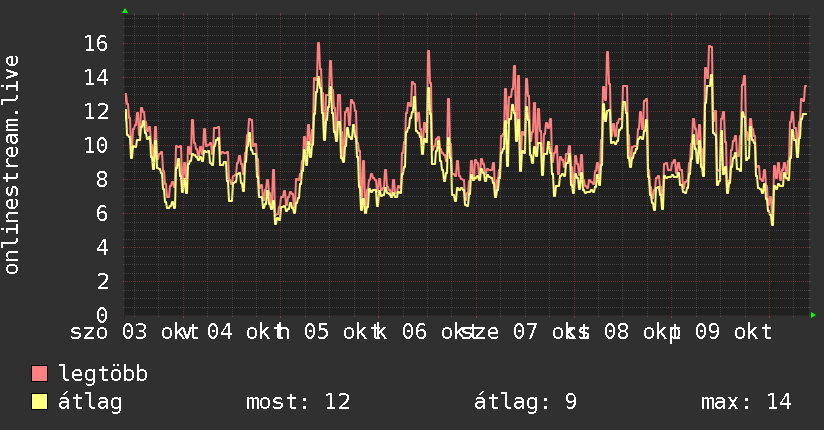
Task: Click the green arrow at the top of the y-axis
Action: (125, 11)
